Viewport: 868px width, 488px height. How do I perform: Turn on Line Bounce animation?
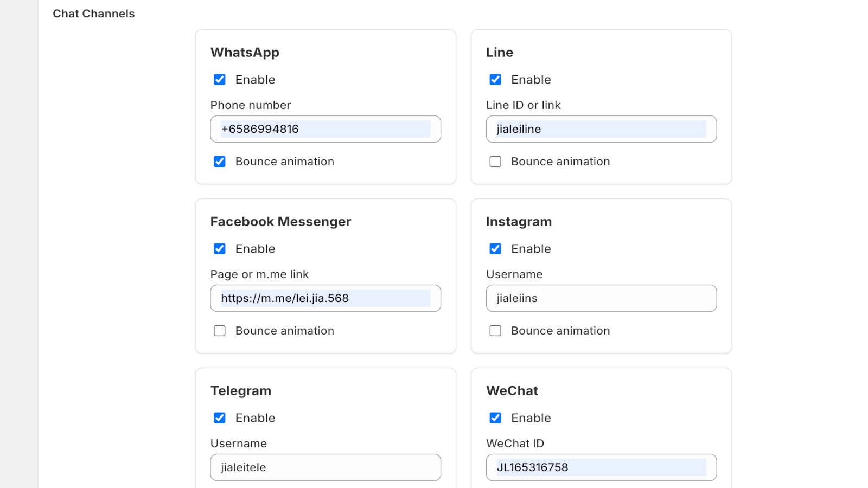[x=495, y=162]
